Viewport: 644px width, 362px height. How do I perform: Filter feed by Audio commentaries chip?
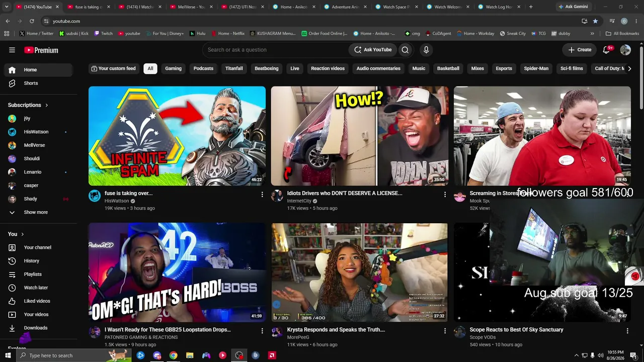click(x=378, y=68)
